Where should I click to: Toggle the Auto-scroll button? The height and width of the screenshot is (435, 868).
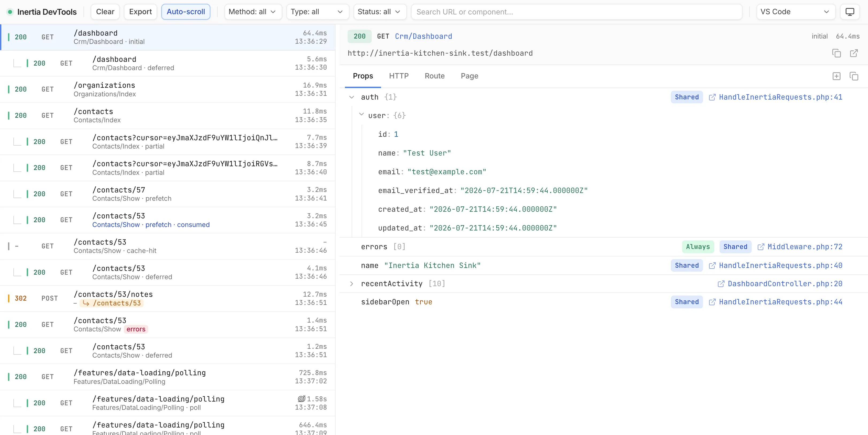coord(186,12)
